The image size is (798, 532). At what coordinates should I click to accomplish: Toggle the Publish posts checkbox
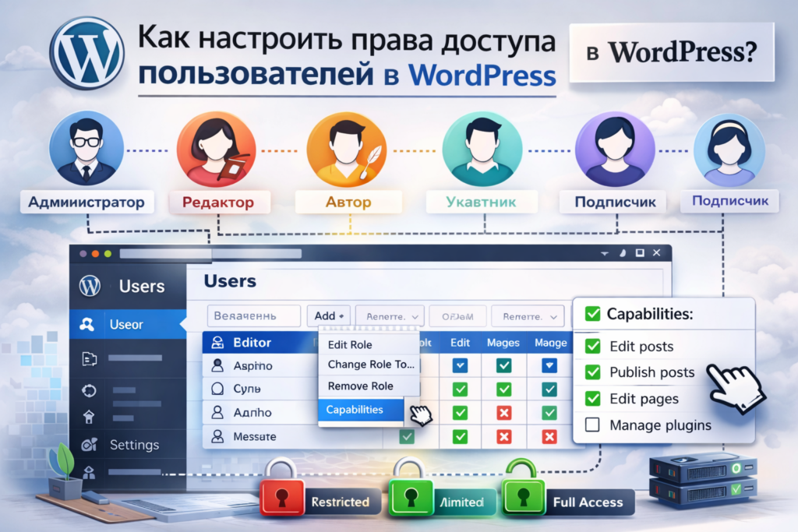point(593,372)
